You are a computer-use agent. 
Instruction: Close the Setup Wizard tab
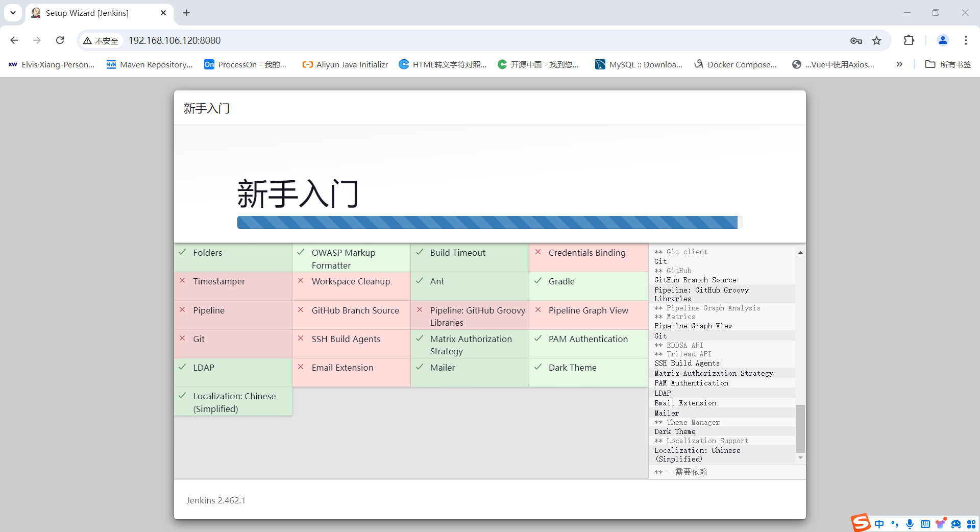coord(163,13)
